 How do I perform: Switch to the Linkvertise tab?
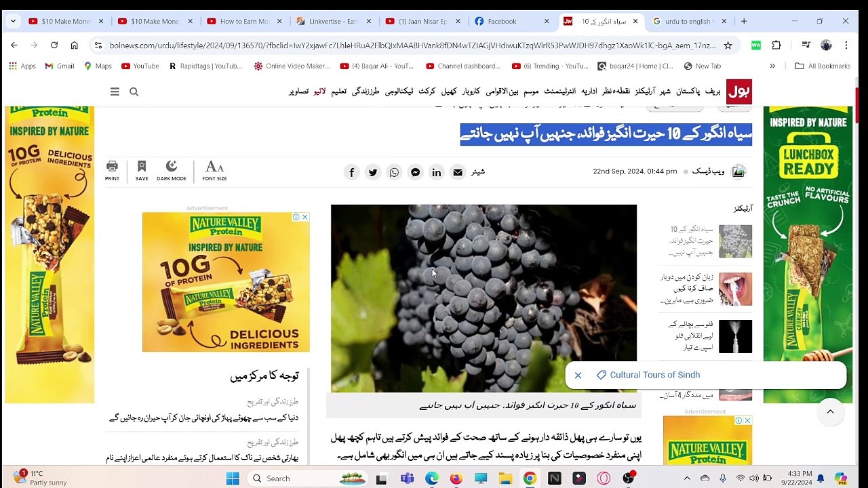pyautogui.click(x=334, y=21)
